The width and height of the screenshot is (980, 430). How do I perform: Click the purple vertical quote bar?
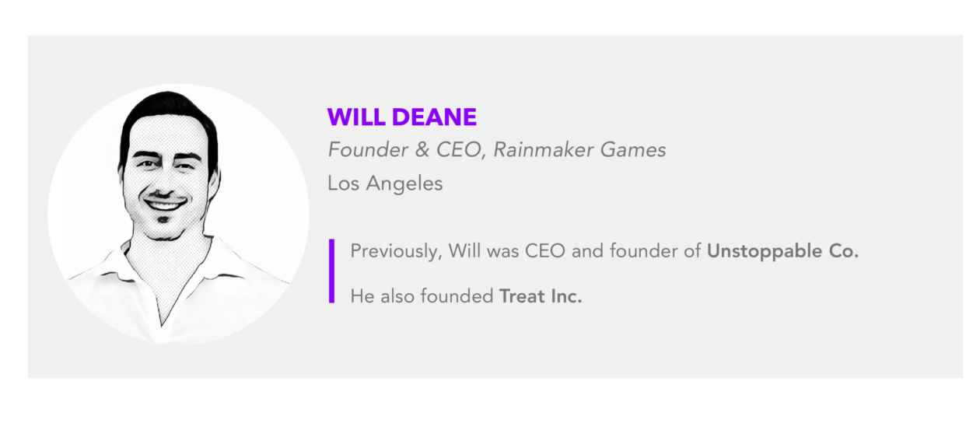coord(331,271)
